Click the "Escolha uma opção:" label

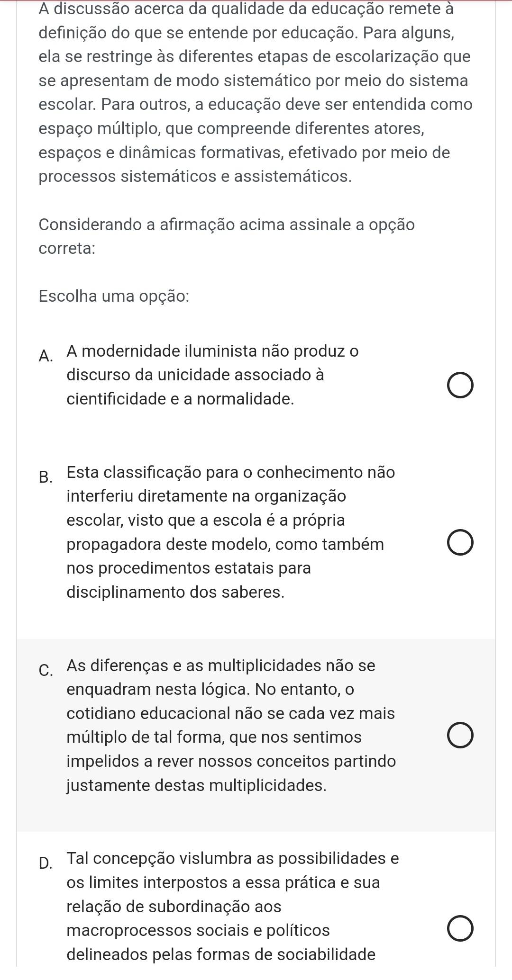[114, 296]
